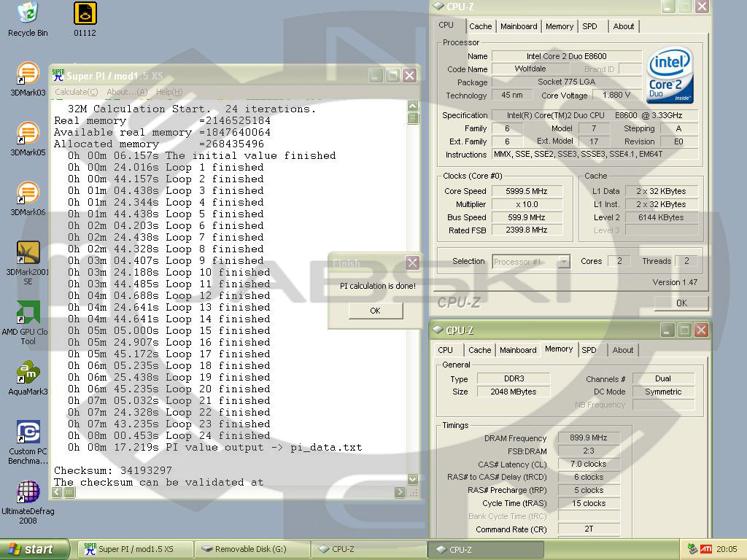
Task: Launch the AquaMark3 desktop shortcut
Action: coord(28,378)
